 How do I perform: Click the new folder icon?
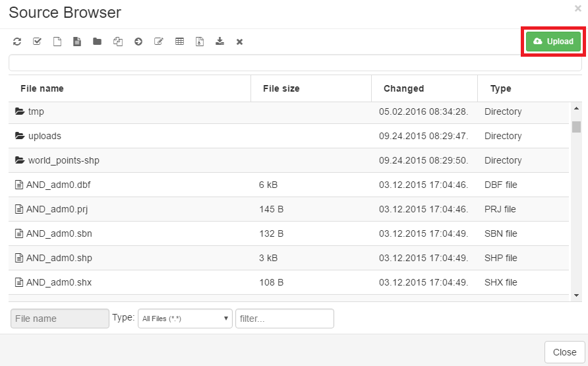coord(97,42)
